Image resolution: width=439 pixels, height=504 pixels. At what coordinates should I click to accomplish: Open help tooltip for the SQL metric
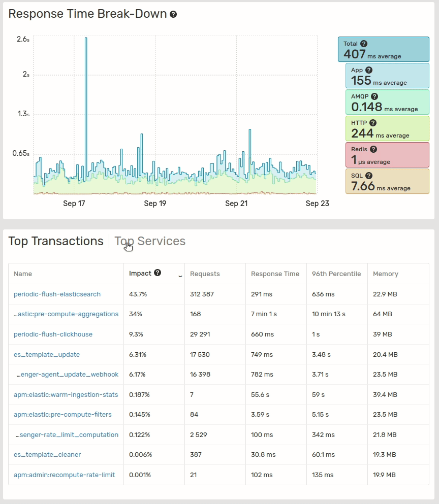(x=369, y=176)
